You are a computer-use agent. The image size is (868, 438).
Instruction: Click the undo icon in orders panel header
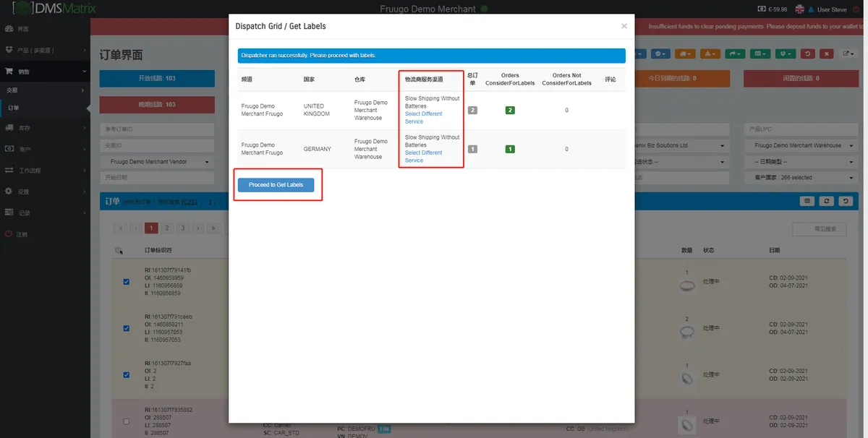pyautogui.click(x=846, y=201)
